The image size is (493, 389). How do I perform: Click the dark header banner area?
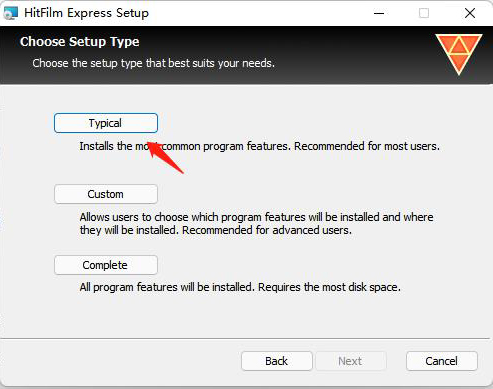click(246, 55)
